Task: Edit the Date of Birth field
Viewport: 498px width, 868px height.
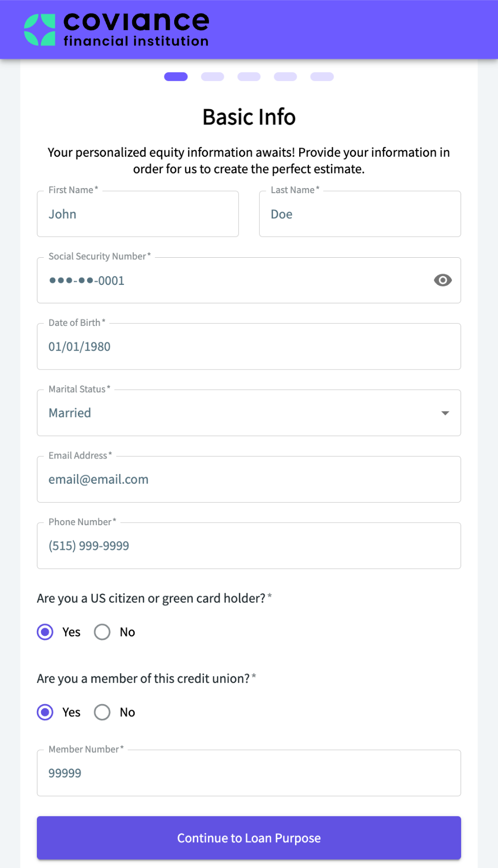Action: 248,347
